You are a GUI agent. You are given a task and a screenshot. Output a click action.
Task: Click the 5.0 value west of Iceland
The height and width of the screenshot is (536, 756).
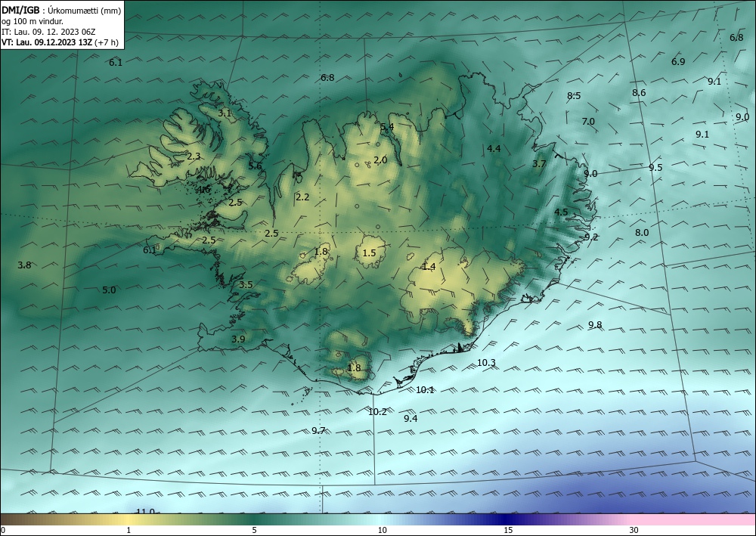(109, 290)
